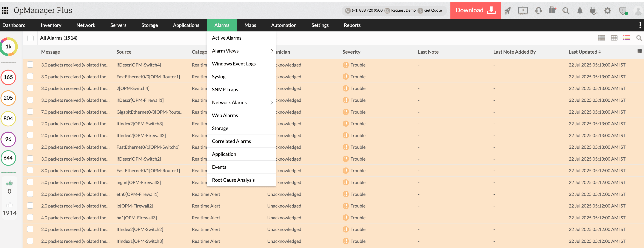Click the rocket quick-start icon
This screenshot has height=248, width=644.
(507, 11)
